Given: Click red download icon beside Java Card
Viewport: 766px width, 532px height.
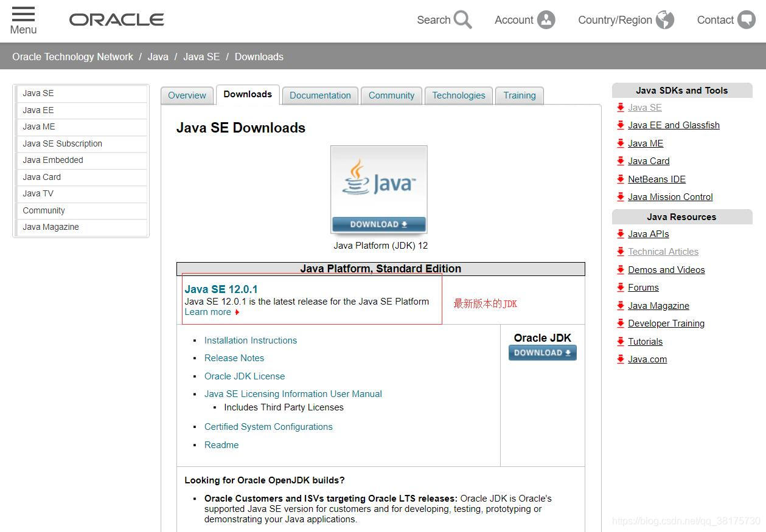Looking at the screenshot, I should (x=621, y=161).
